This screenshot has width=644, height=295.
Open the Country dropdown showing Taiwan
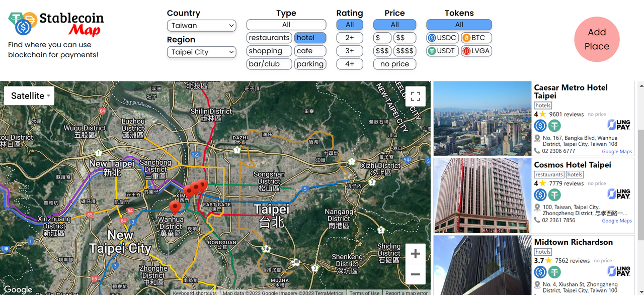[201, 26]
